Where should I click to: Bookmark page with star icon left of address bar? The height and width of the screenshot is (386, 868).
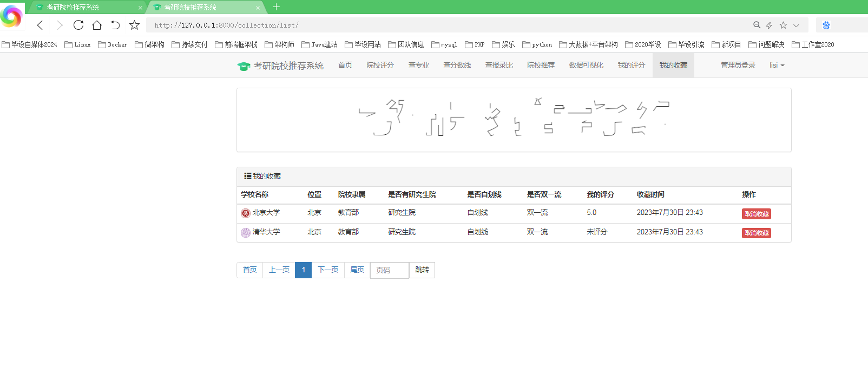tap(134, 25)
